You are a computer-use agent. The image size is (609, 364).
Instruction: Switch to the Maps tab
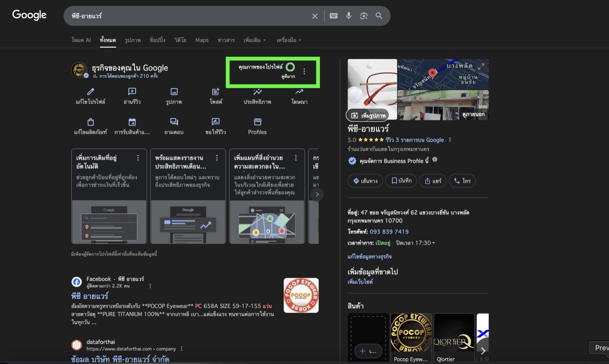202,40
